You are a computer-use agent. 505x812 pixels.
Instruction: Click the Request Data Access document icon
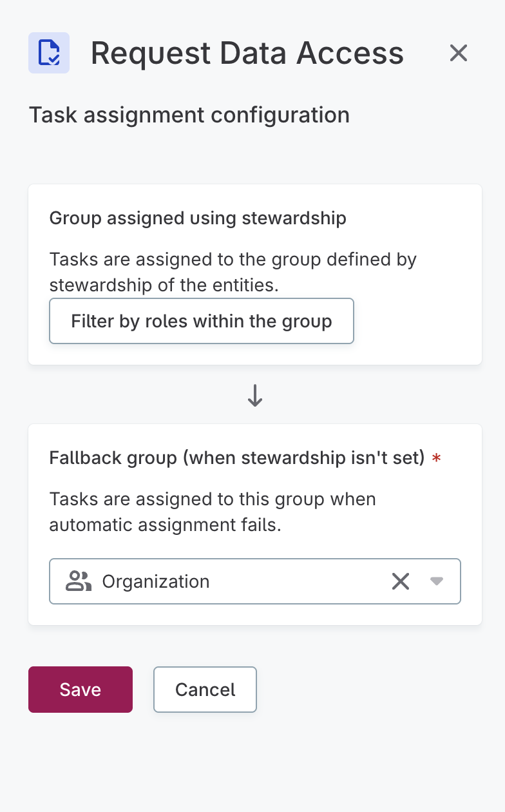click(49, 53)
